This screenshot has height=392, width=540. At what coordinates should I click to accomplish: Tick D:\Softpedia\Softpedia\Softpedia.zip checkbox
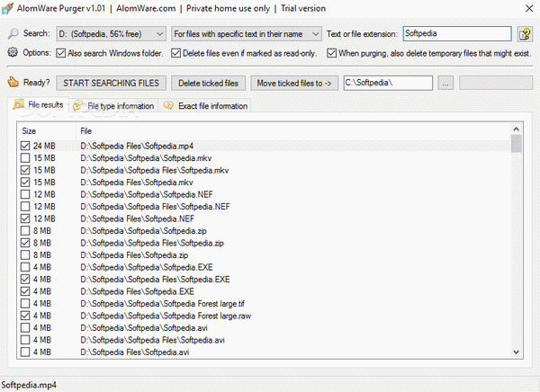25,230
